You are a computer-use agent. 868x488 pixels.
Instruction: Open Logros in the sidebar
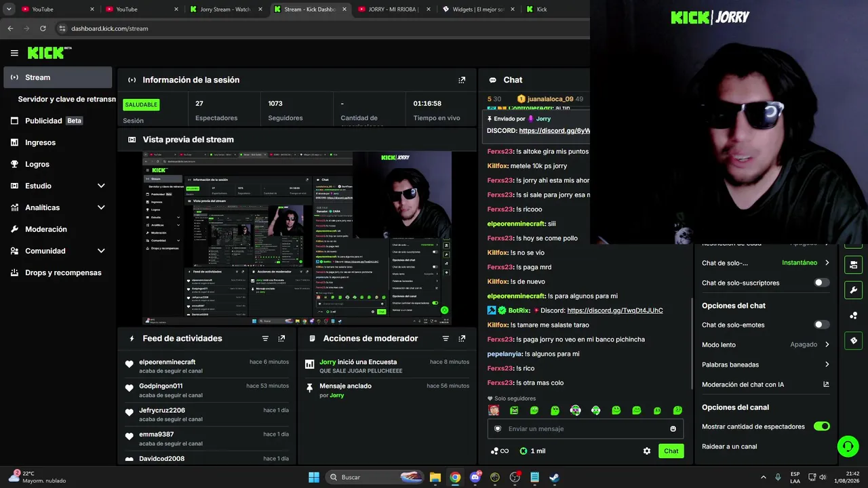coord(58,164)
